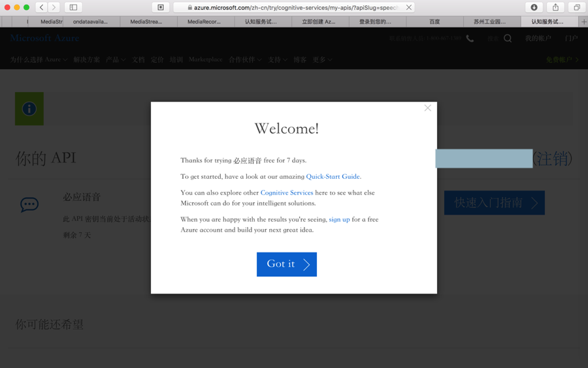Open the 门户 portal link
This screenshot has width=588, height=368.
coord(571,38)
